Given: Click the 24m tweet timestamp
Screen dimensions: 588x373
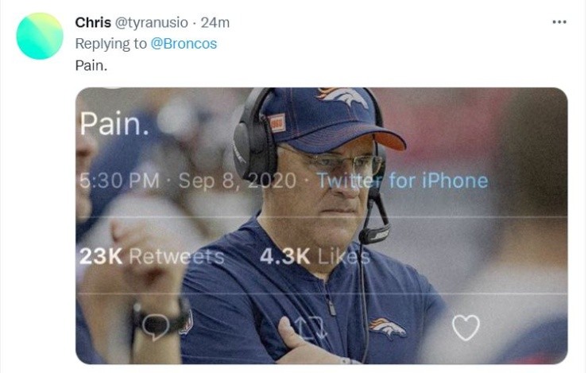Looking at the screenshot, I should (215, 22).
